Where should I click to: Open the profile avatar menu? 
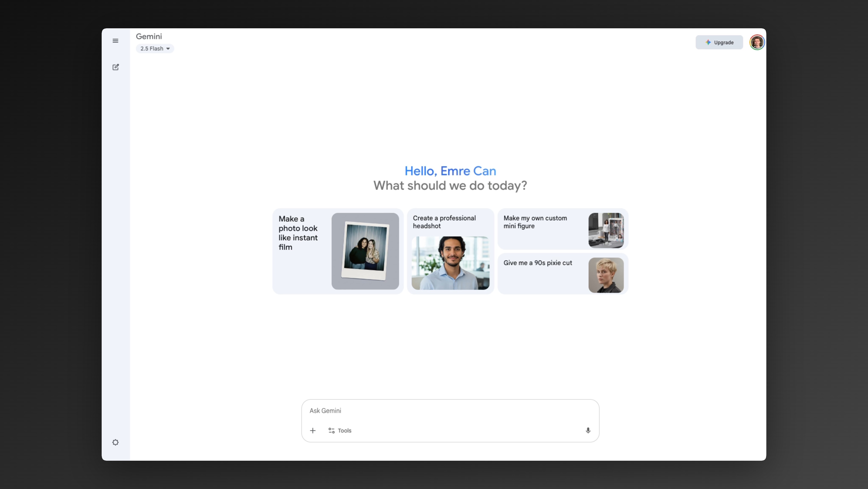pos(757,43)
